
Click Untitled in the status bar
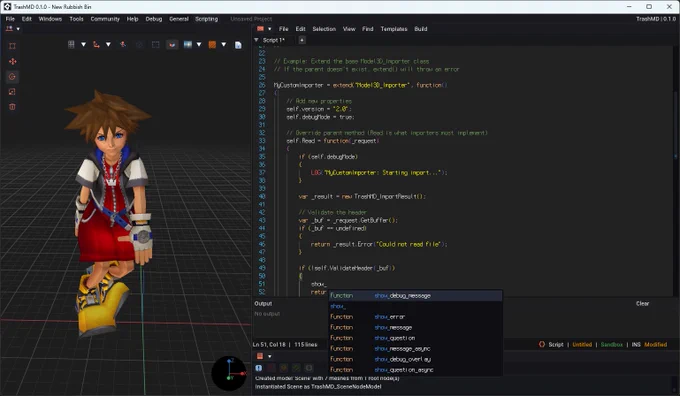[582, 344]
